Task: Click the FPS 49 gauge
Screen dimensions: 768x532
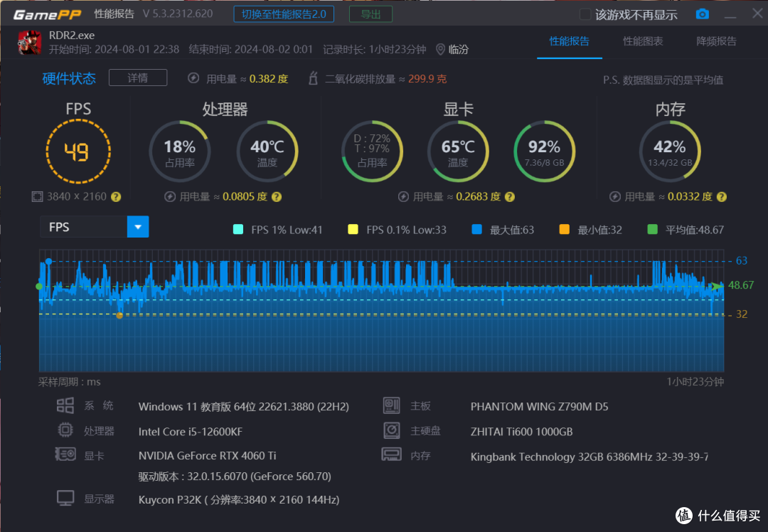Action: (78, 151)
